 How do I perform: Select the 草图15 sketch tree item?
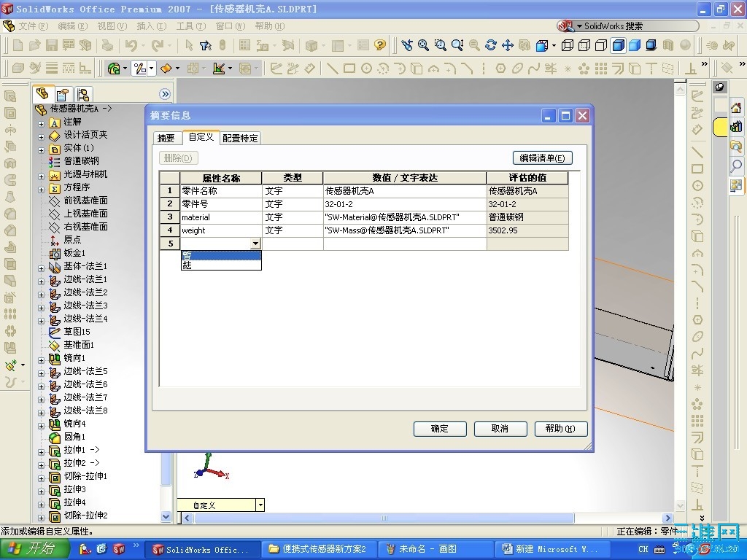[77, 332]
